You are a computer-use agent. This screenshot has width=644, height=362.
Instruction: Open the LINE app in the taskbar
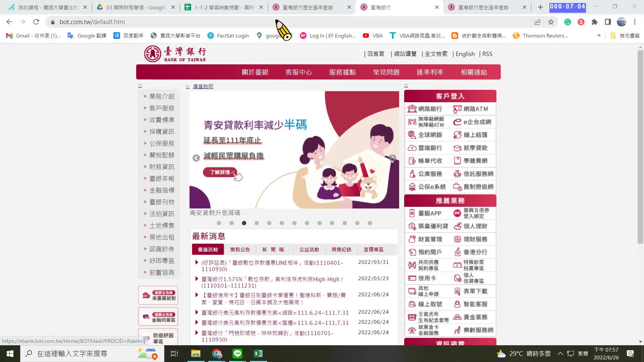237,354
